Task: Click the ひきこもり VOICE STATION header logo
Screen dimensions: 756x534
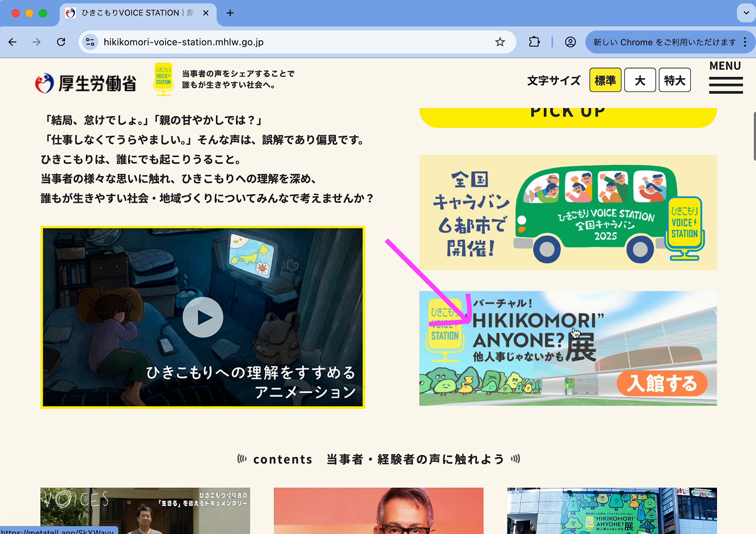Action: [163, 79]
